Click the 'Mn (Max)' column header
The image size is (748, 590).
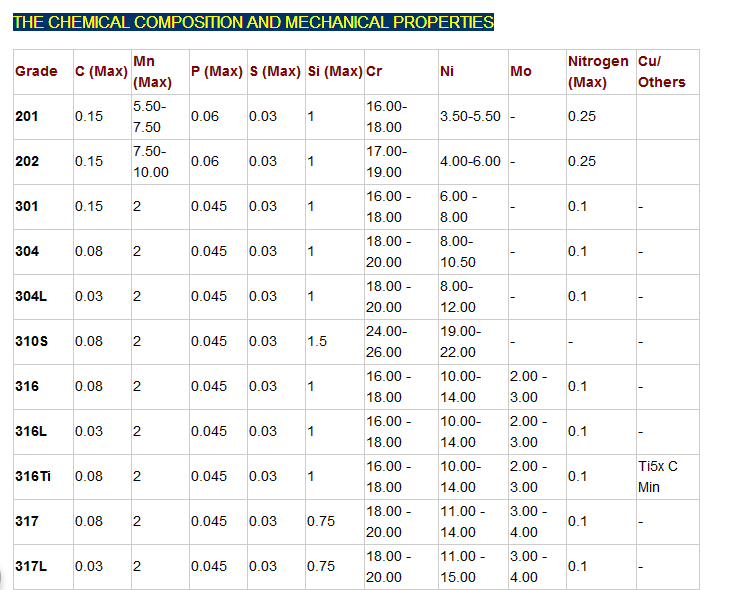click(152, 72)
